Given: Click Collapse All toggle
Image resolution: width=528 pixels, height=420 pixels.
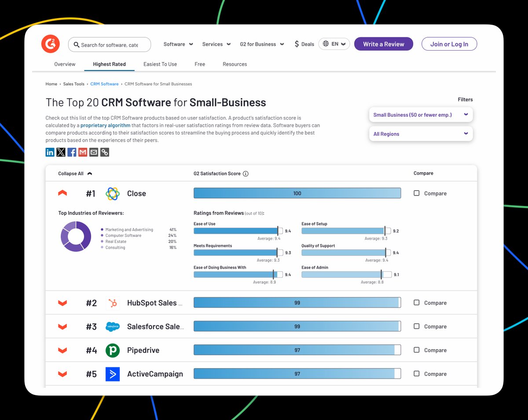Looking at the screenshot, I should tap(75, 173).
